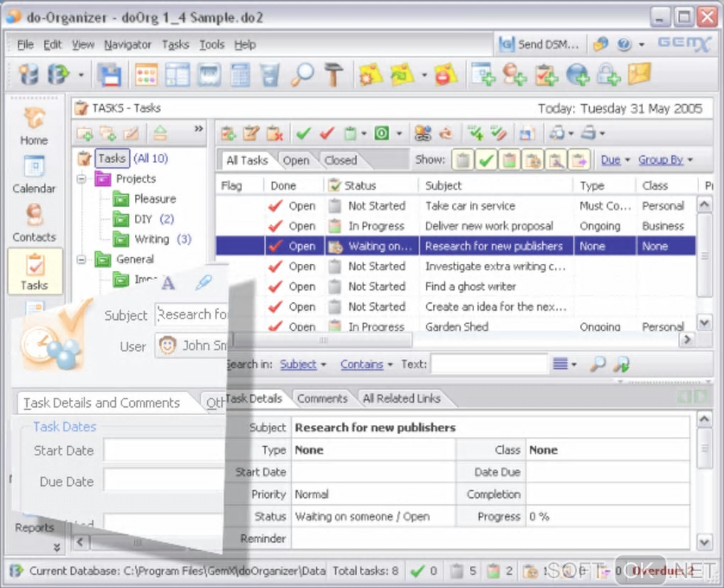Open the Due dropdown filter
Image resolution: width=724 pixels, height=588 pixels.
615,160
